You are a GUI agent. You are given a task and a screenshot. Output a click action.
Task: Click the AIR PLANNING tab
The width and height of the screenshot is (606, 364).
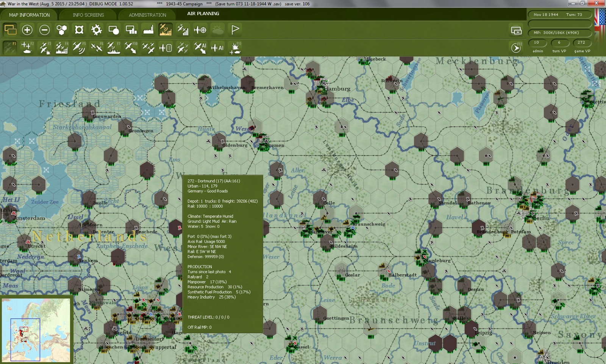[203, 14]
